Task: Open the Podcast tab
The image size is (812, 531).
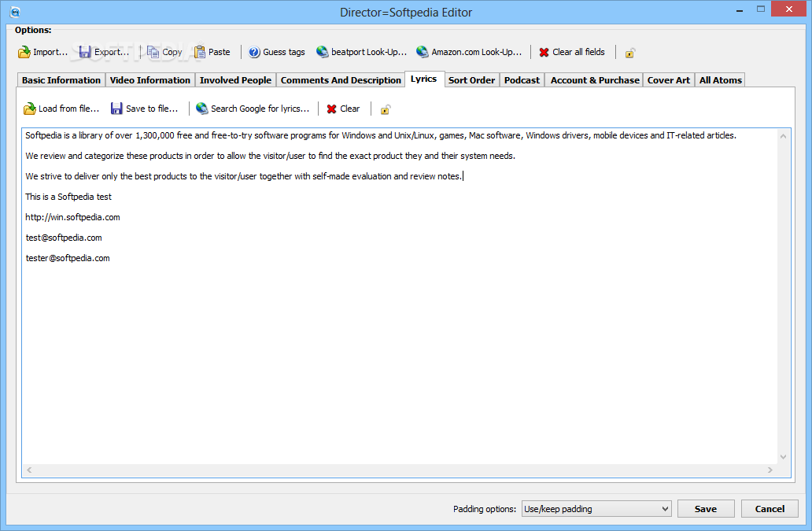Action: click(522, 80)
